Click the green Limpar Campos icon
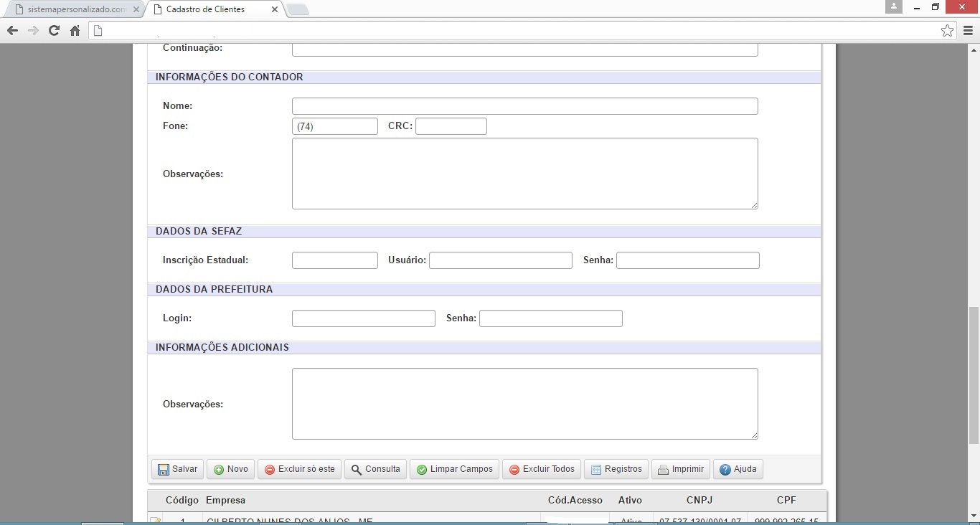This screenshot has height=525, width=980. point(422,470)
